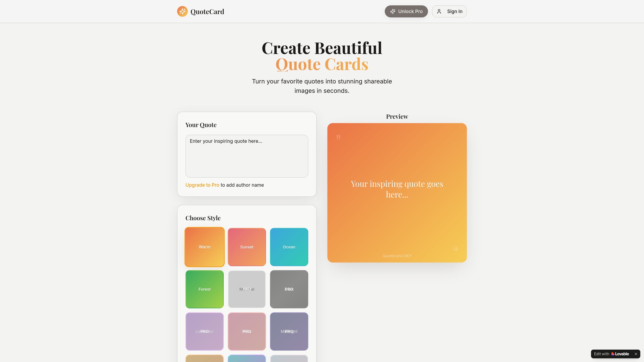Click the Your Quote heading
Image resolution: width=644 pixels, height=362 pixels.
[201, 125]
